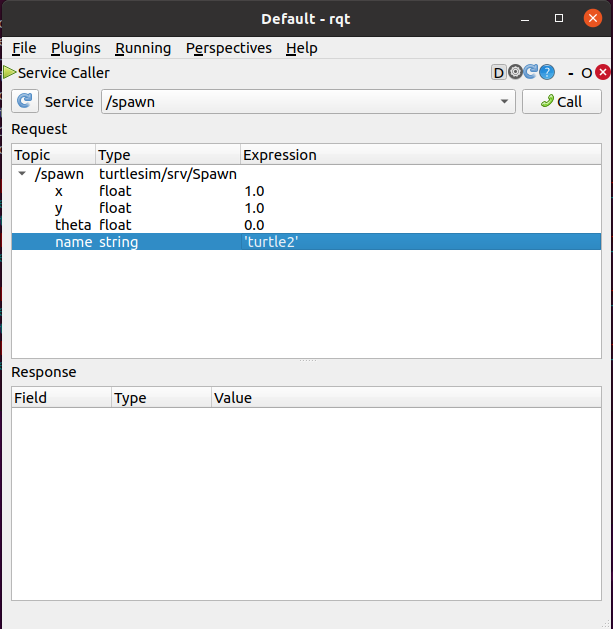Image resolution: width=613 pixels, height=629 pixels.
Task: Select the x float row
Action: pos(306,191)
